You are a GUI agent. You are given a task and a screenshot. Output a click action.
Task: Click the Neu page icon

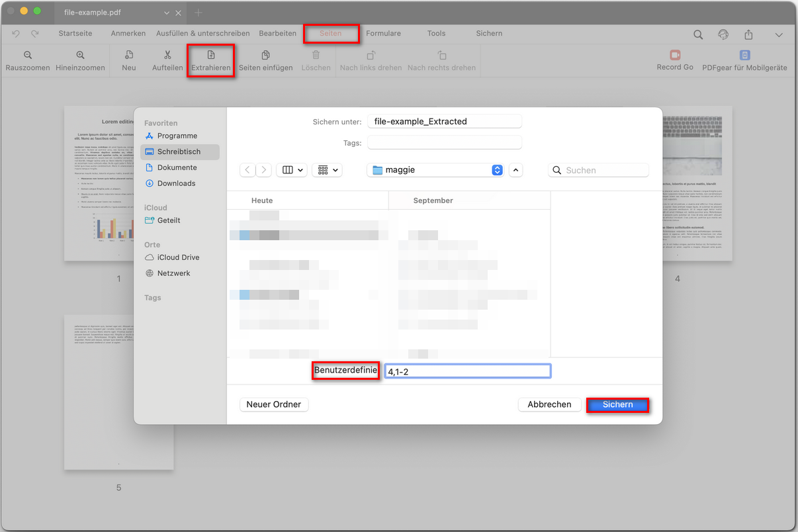129,56
